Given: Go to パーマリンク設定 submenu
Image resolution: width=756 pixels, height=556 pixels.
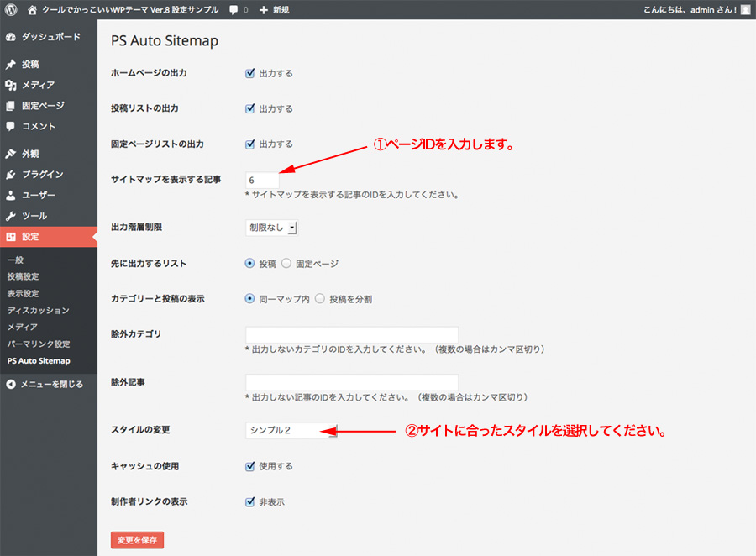Looking at the screenshot, I should coord(39,344).
